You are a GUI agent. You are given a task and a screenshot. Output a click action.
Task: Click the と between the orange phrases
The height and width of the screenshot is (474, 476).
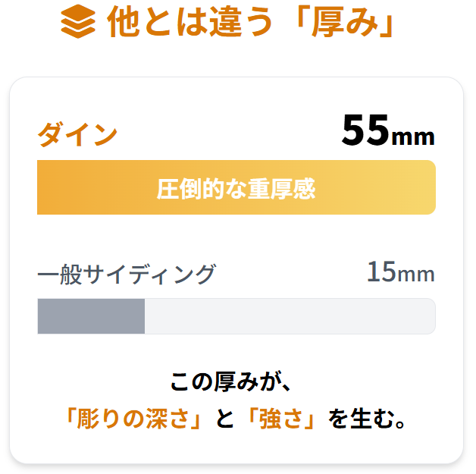(x=225, y=418)
